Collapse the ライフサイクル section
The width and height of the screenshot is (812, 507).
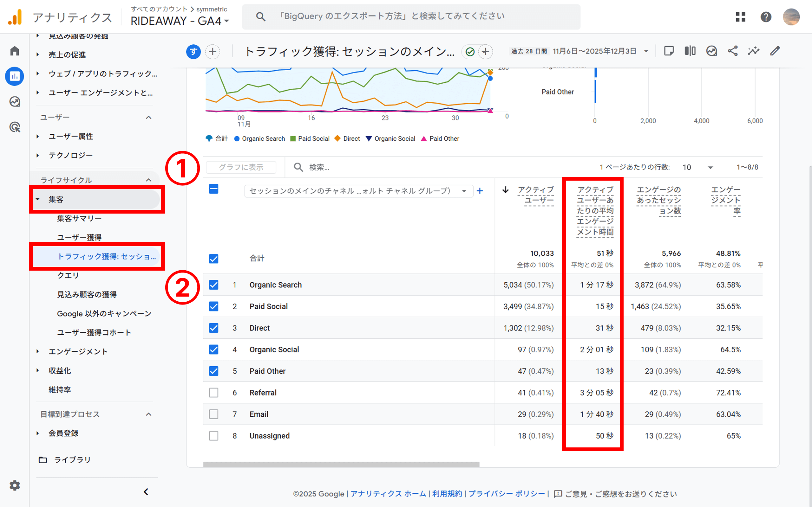pos(149,180)
